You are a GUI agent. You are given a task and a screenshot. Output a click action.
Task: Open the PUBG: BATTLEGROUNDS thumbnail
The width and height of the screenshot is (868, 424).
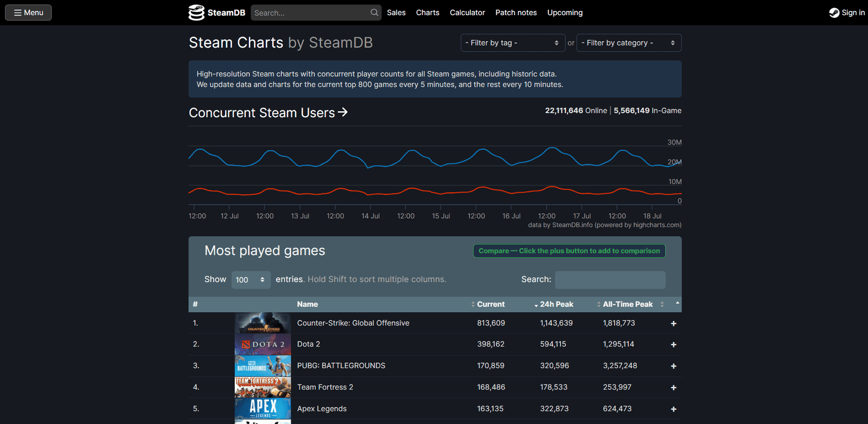[x=263, y=366]
